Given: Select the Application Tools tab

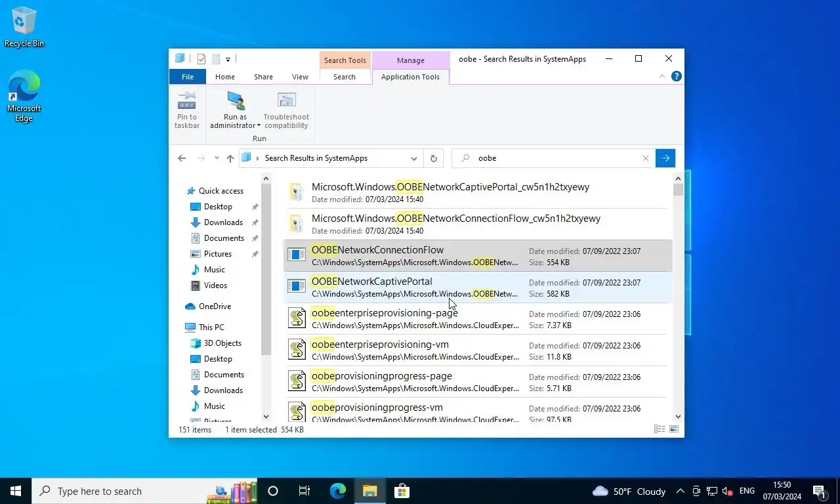Looking at the screenshot, I should [410, 77].
